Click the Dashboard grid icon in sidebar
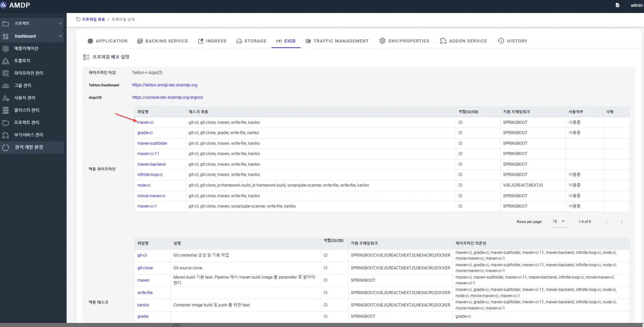The height and width of the screenshot is (327, 644). click(x=6, y=36)
